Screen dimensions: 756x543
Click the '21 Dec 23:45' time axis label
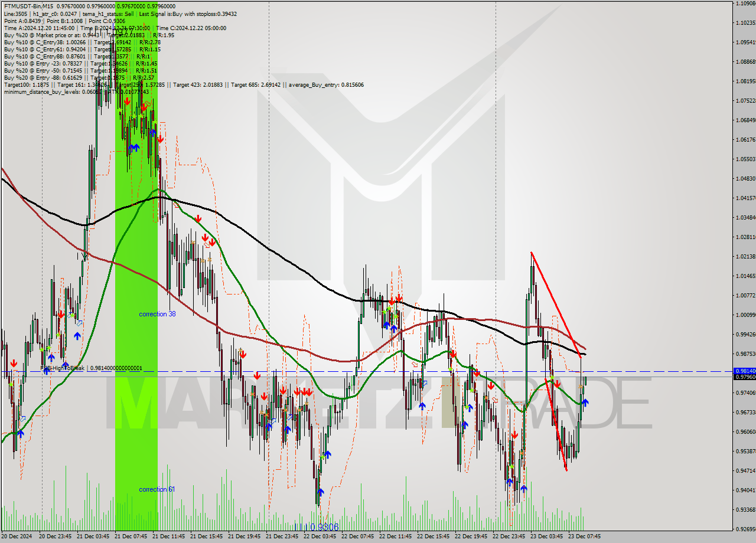click(x=282, y=537)
